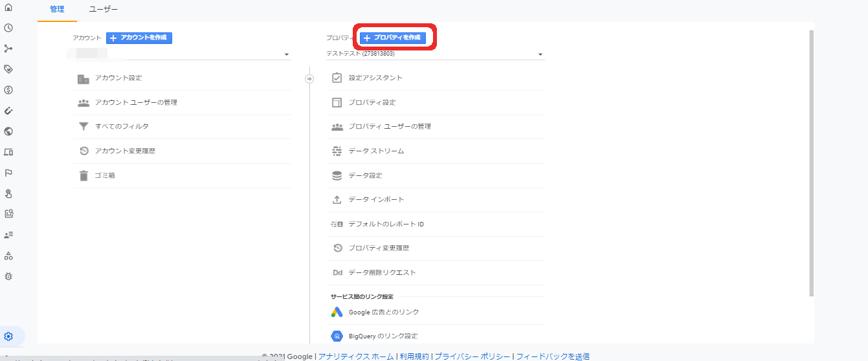Click the circular arrow between columns
Image resolution: width=868 pixels, height=361 pixels.
pos(309,78)
